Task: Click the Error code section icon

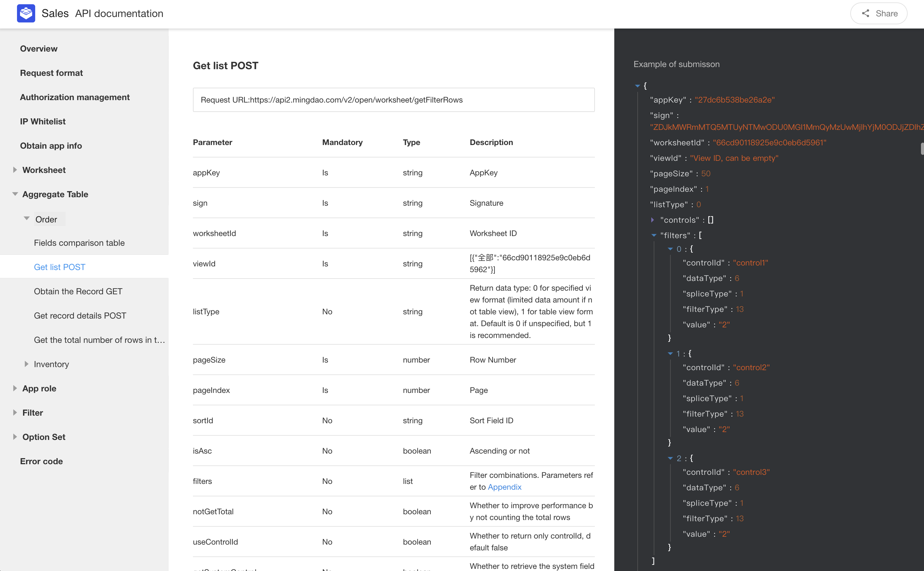Action: coord(15,461)
